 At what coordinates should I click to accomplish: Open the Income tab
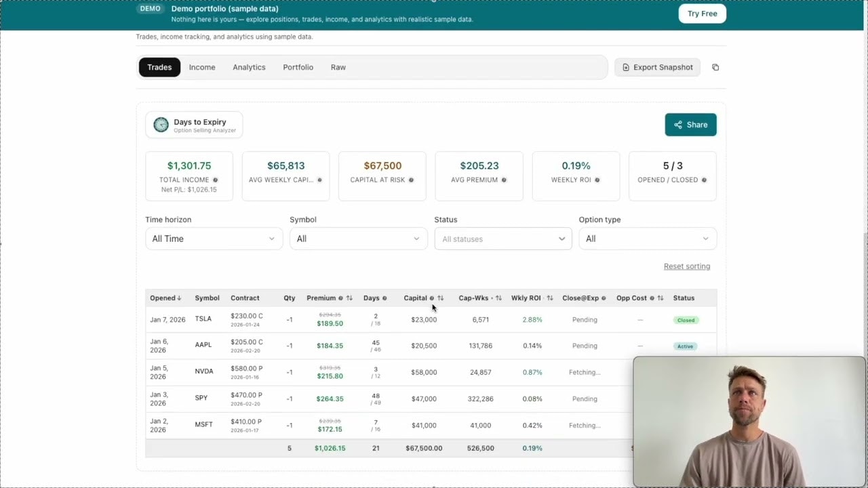(202, 67)
